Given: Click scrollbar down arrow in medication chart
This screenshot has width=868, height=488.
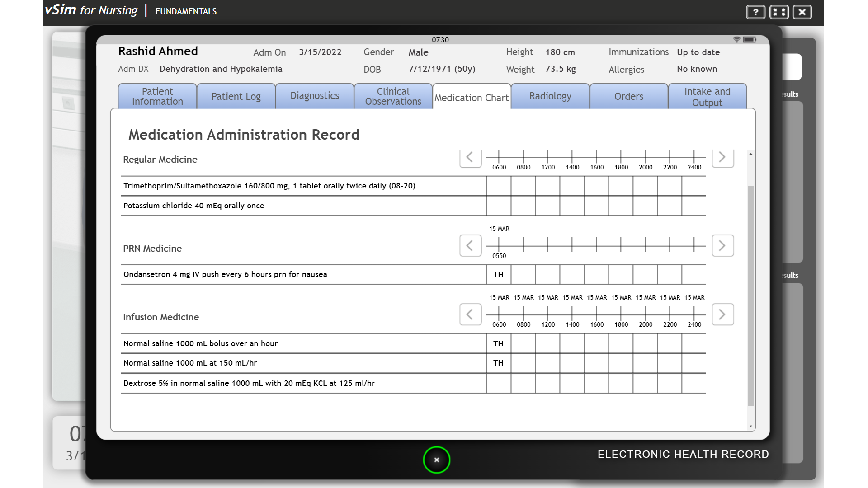Looking at the screenshot, I should pos(750,426).
